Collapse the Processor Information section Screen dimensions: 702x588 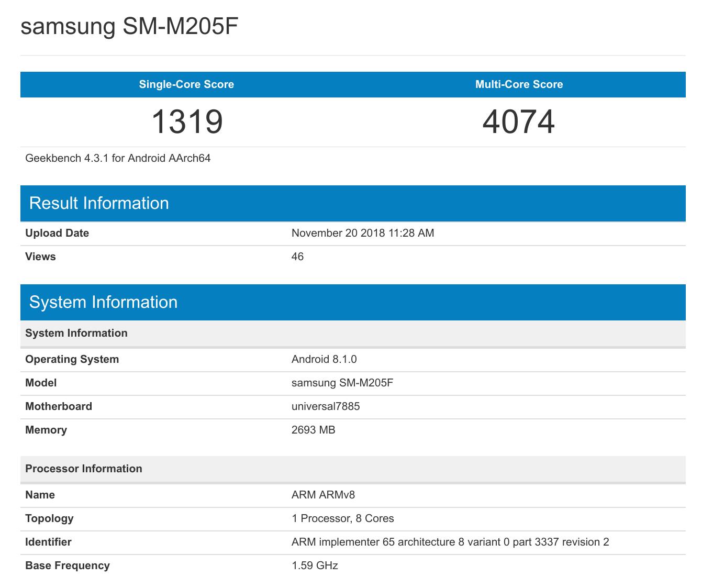pyautogui.click(x=84, y=469)
